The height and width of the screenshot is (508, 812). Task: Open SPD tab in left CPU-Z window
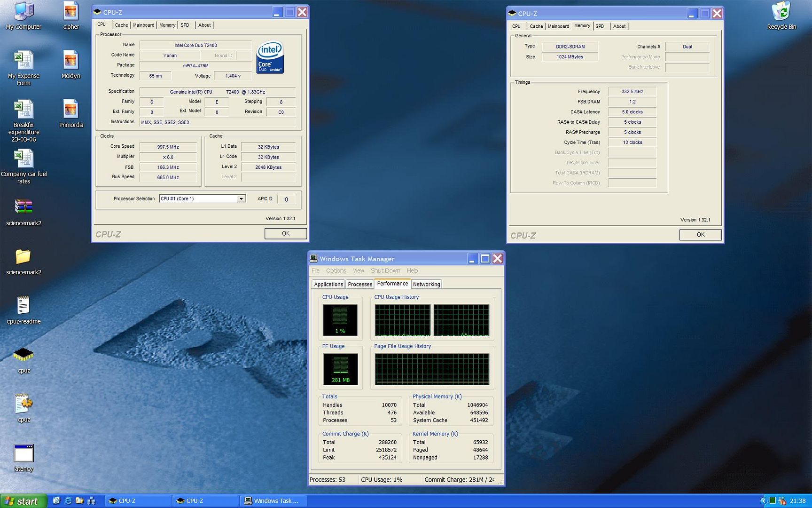[x=185, y=25]
